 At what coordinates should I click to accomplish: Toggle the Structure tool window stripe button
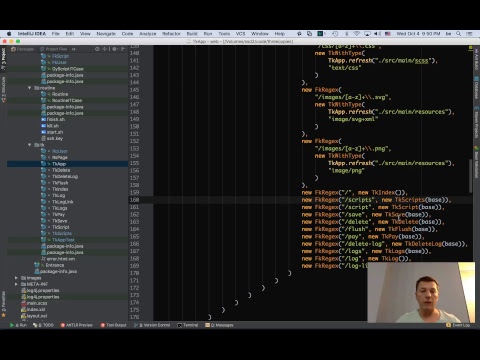pos(3,89)
